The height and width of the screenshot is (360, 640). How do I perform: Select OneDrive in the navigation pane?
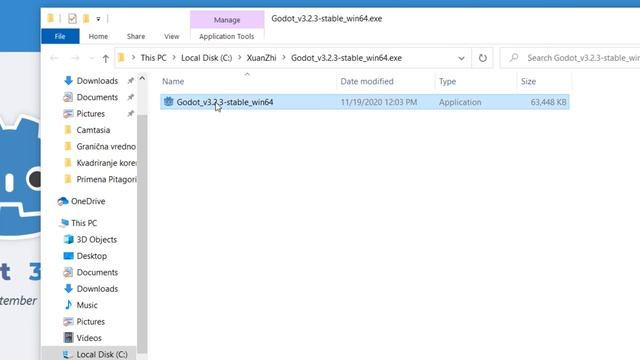pyautogui.click(x=88, y=201)
